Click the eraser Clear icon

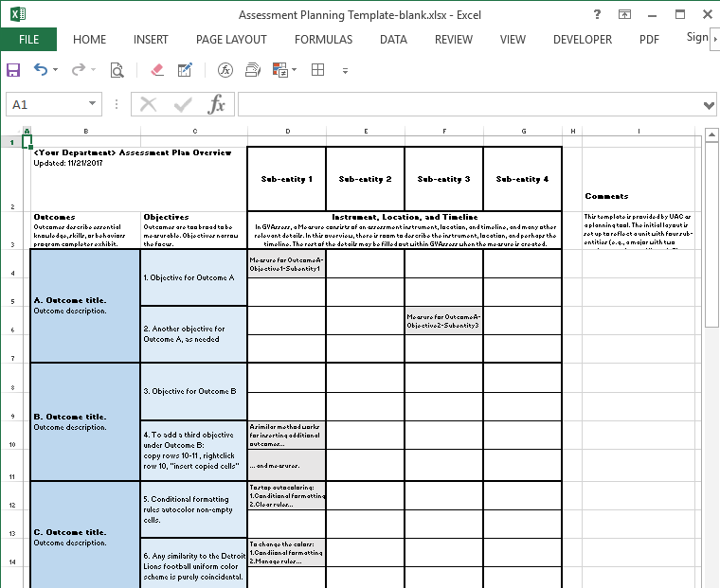157,70
